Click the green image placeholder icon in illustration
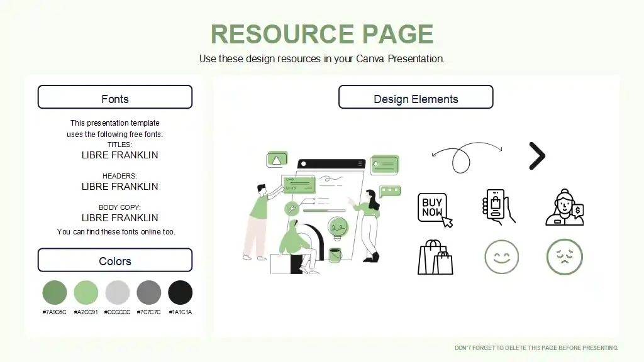644x362 pixels. coord(277,160)
